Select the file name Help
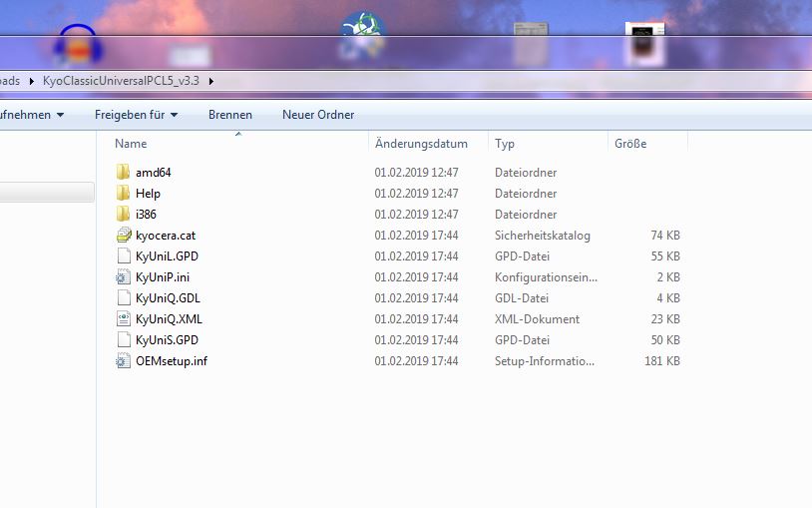Screen dimensions: 812x508 [x=148, y=194]
